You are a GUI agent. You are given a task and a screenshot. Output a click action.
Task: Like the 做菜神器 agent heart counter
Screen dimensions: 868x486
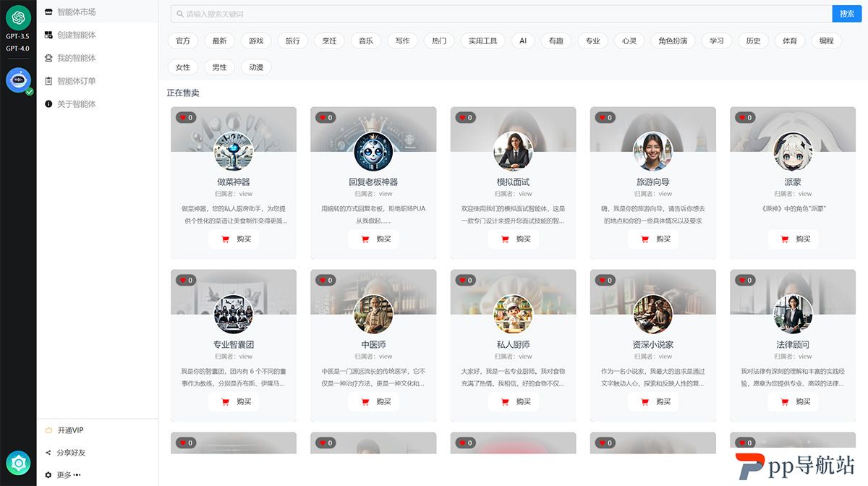tap(187, 117)
